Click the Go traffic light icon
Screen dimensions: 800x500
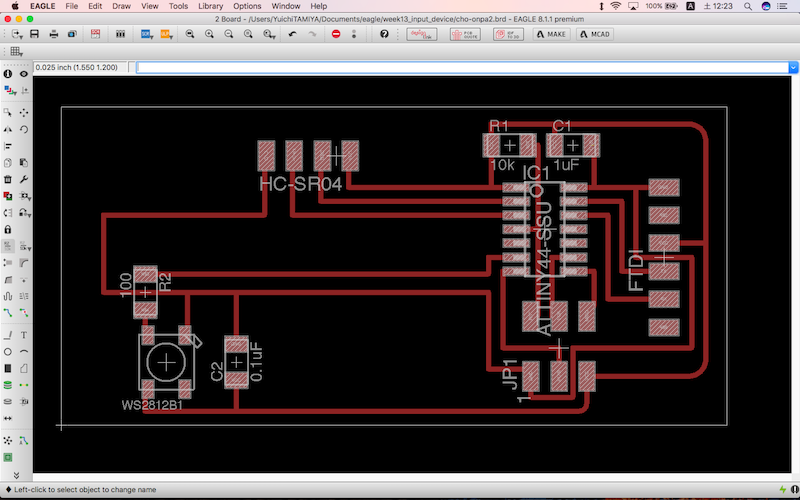coord(354,34)
